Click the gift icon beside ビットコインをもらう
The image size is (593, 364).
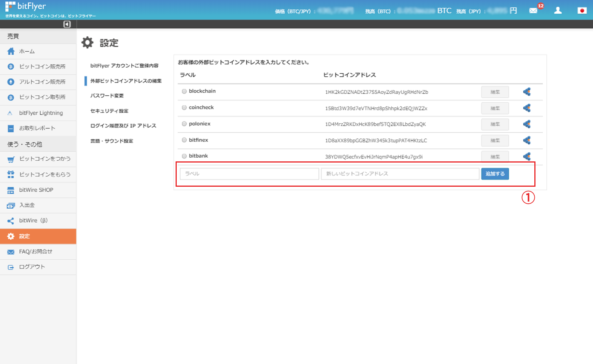click(11, 174)
